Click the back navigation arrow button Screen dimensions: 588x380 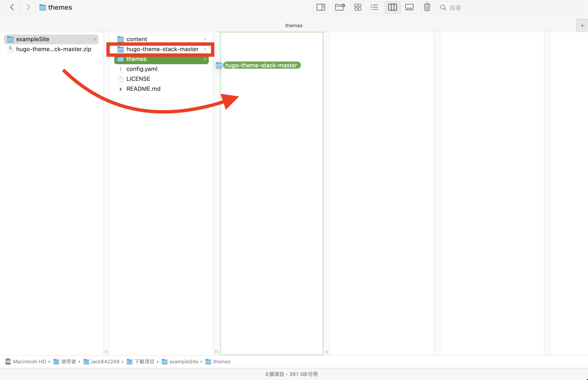[12, 7]
